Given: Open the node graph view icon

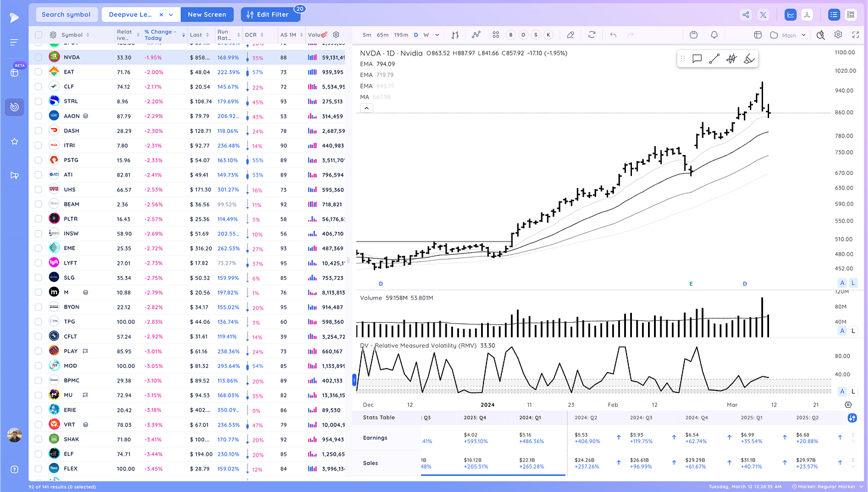Looking at the screenshot, I should 807,14.
